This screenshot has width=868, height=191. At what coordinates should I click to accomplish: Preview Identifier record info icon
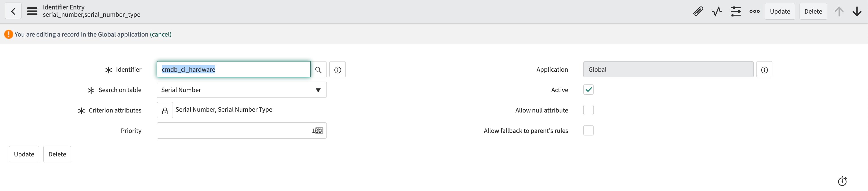click(337, 69)
